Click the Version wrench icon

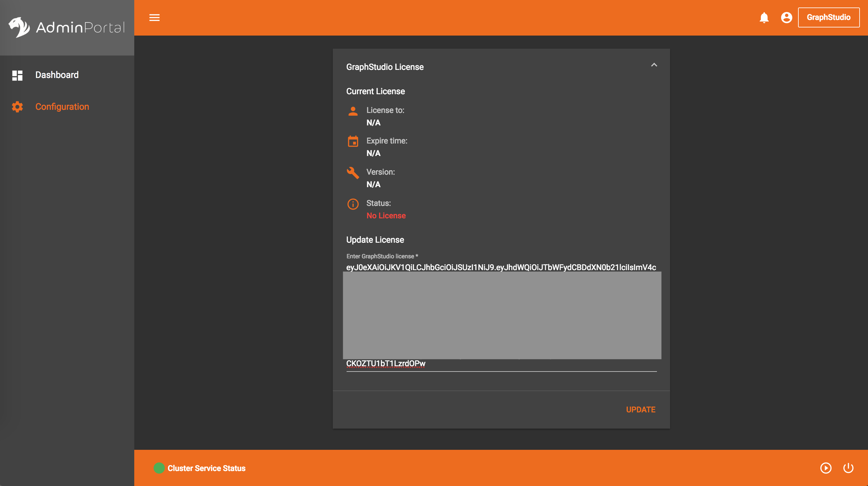click(x=353, y=173)
